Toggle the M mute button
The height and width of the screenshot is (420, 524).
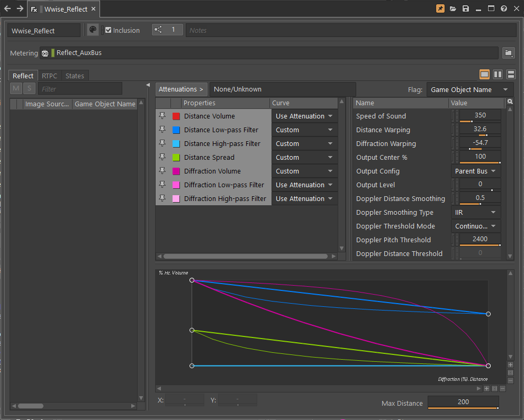pyautogui.click(x=16, y=88)
